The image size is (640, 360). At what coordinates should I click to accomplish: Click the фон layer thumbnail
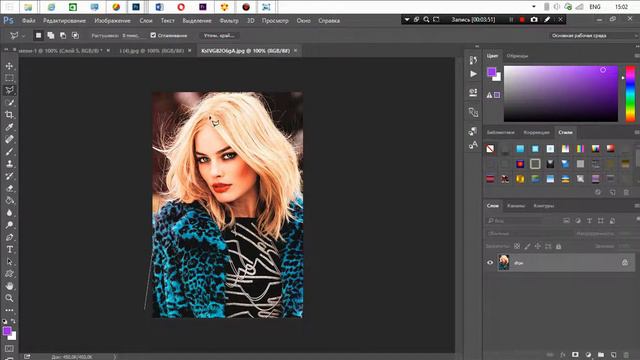click(504, 262)
